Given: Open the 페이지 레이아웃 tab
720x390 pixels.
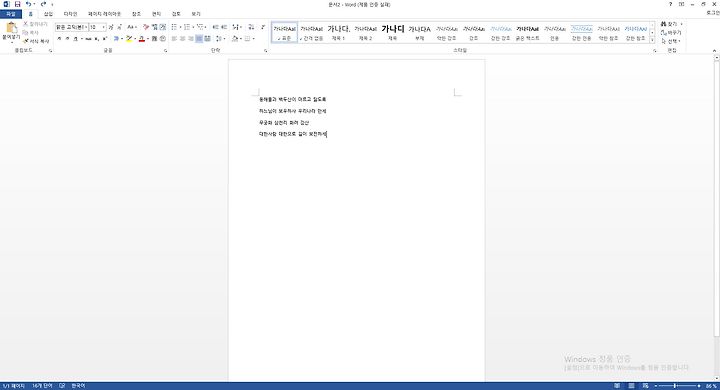Looking at the screenshot, I should (105, 14).
